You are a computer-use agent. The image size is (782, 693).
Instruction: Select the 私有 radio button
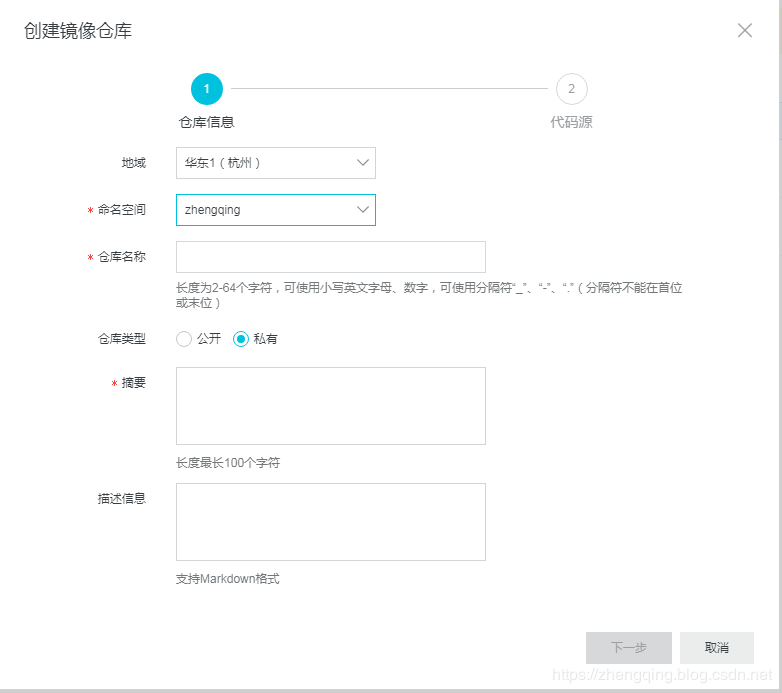point(241,339)
